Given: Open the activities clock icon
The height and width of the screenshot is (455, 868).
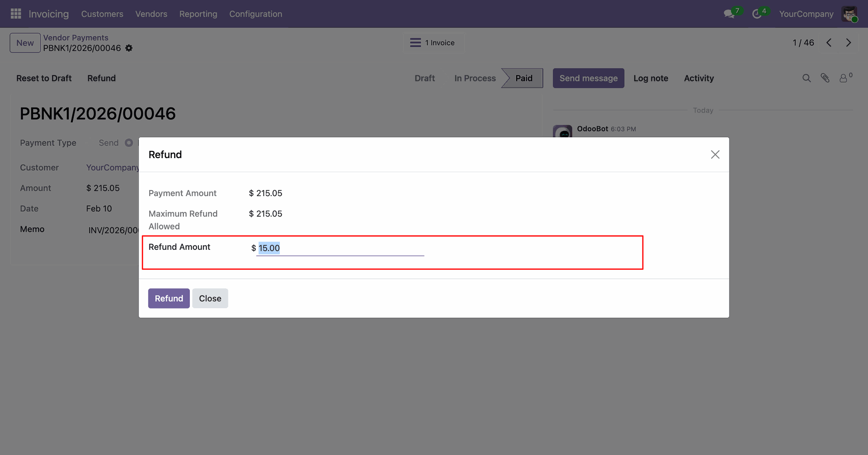Looking at the screenshot, I should pyautogui.click(x=756, y=14).
